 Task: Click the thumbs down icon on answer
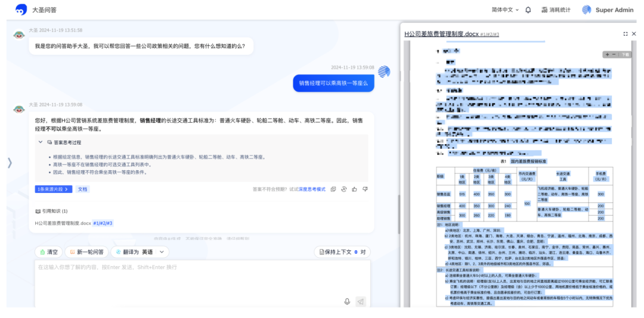point(365,189)
